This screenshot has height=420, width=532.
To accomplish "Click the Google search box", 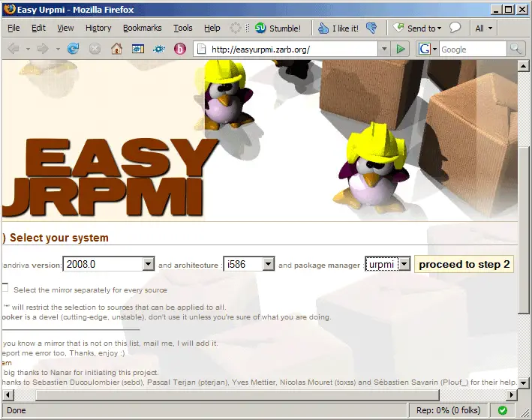I will click(x=473, y=49).
